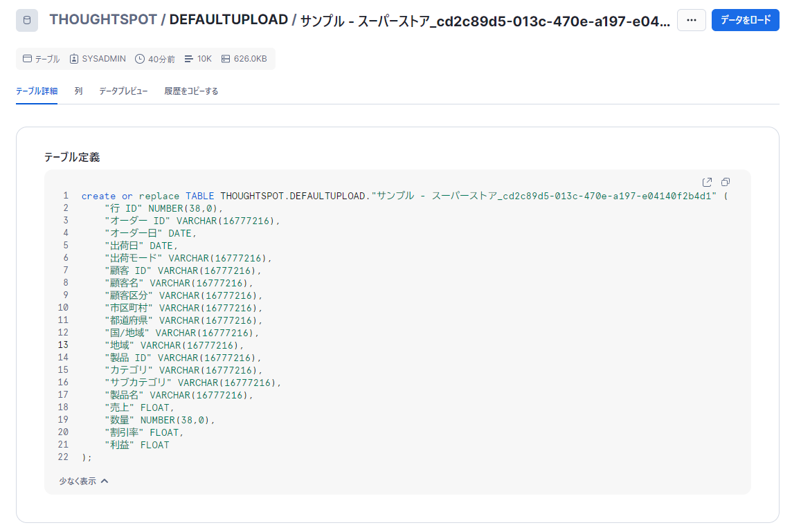Open the ellipsis more options menu
Viewport: 792px width, 532px height.
tap(691, 21)
